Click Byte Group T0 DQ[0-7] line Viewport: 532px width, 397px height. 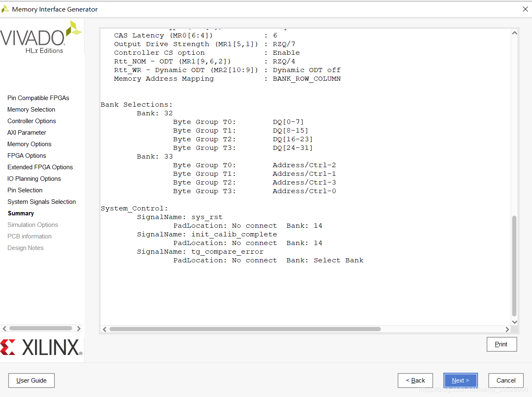click(238, 122)
